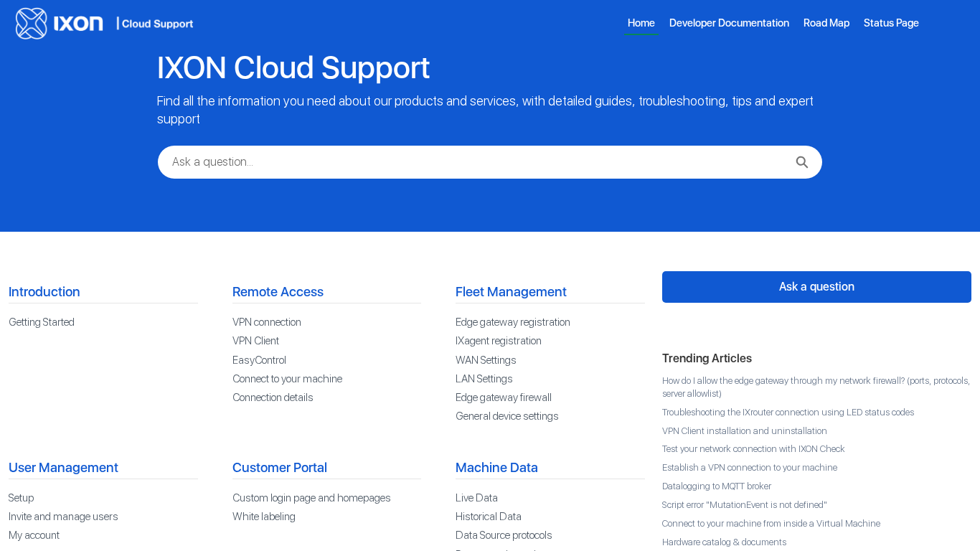The image size is (980, 551).
Task: Select the White labeling link
Action: tap(264, 517)
